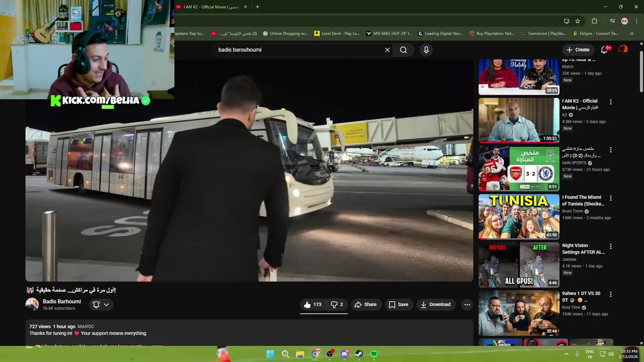
Task: Play Tunisia Miami video thumbnail
Action: [519, 217]
